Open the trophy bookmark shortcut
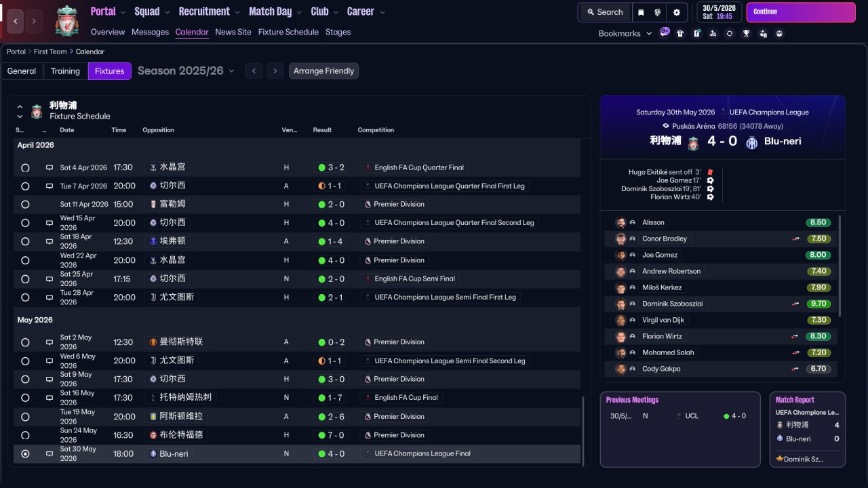 click(746, 33)
